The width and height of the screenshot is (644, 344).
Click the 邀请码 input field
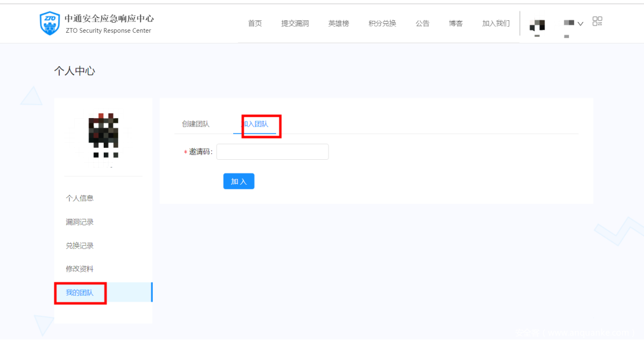pos(273,152)
